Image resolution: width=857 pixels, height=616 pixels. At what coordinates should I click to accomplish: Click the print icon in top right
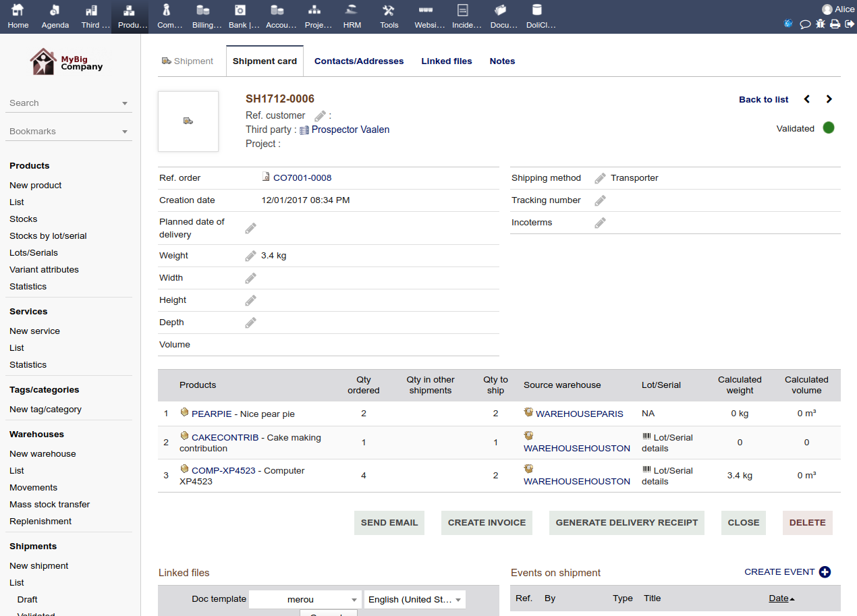pos(835,24)
